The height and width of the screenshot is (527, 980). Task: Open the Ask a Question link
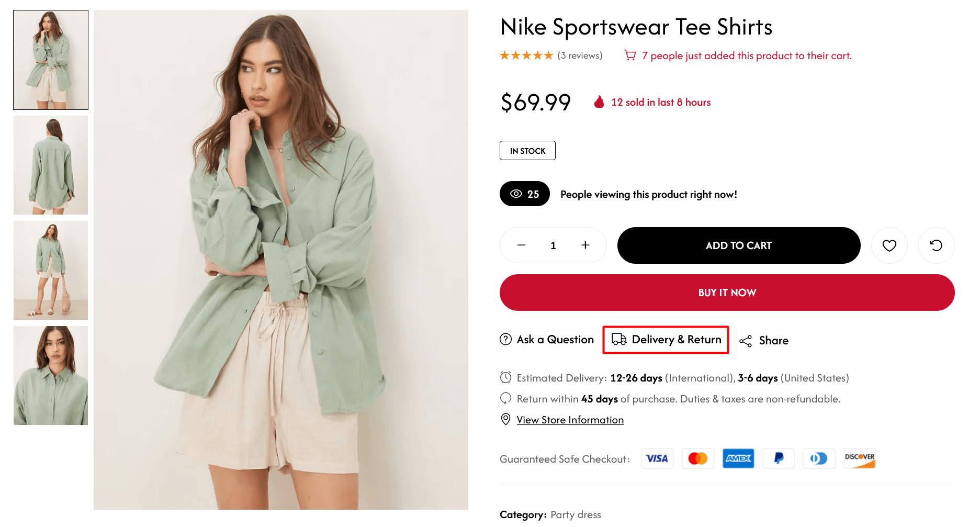click(555, 340)
